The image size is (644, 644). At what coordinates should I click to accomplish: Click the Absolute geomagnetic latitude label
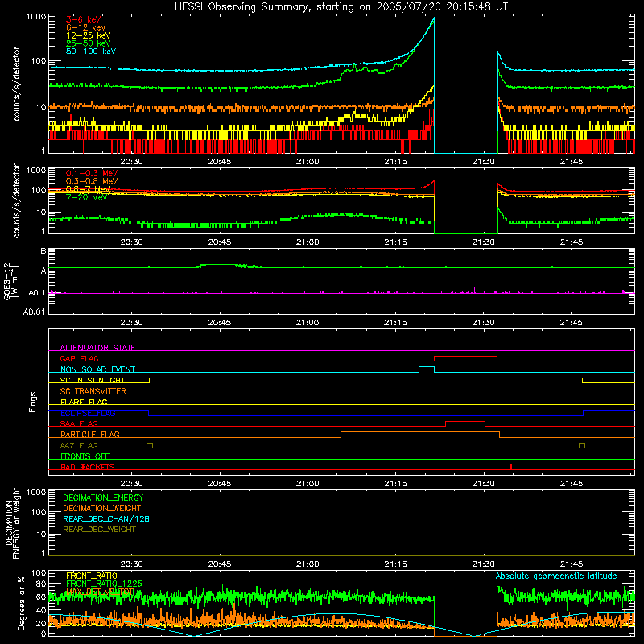tap(556, 576)
